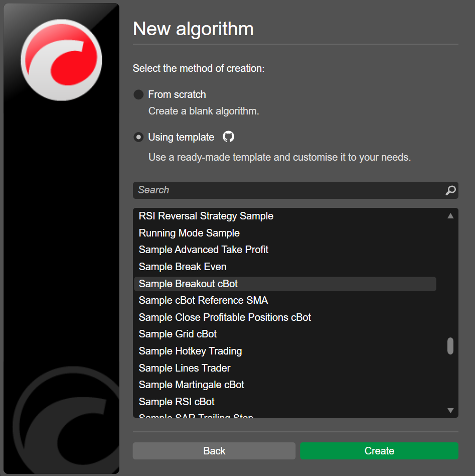
Task: Click the scroll down arrow of template list
Action: [x=450, y=411]
